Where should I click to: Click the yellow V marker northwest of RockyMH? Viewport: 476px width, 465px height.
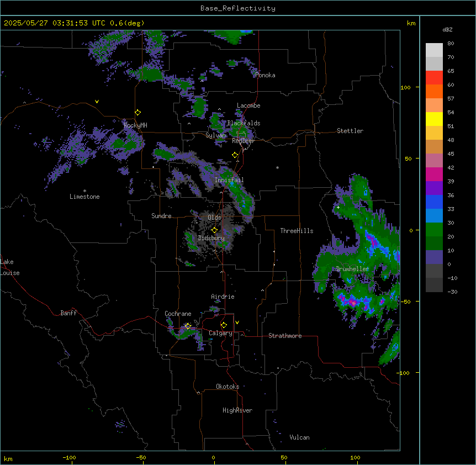point(97,102)
